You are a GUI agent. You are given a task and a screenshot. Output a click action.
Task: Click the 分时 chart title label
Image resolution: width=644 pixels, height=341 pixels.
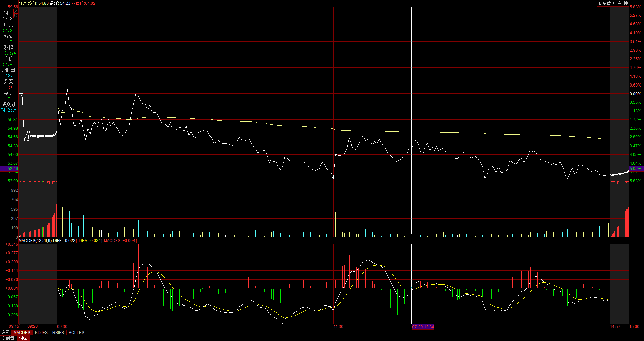point(22,3)
